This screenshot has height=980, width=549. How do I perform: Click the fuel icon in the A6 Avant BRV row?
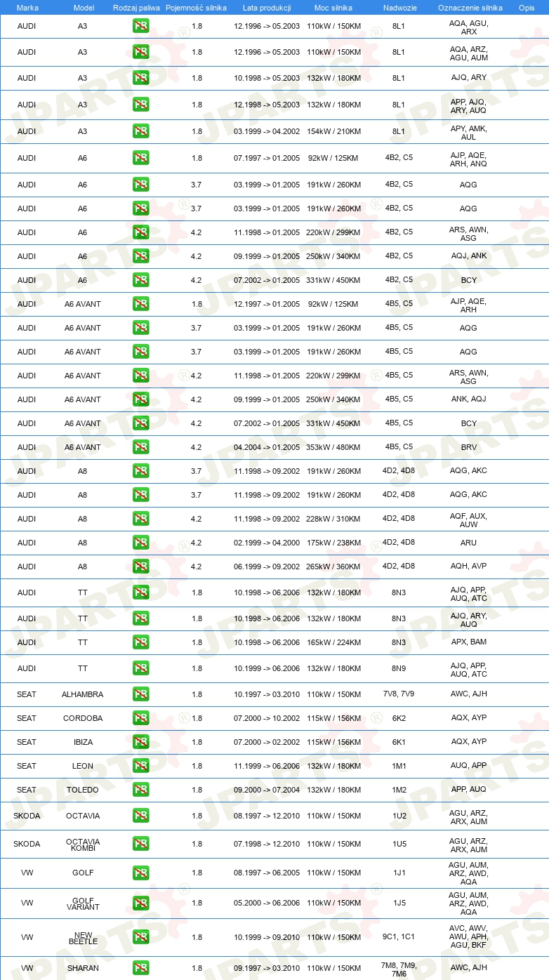(140, 447)
